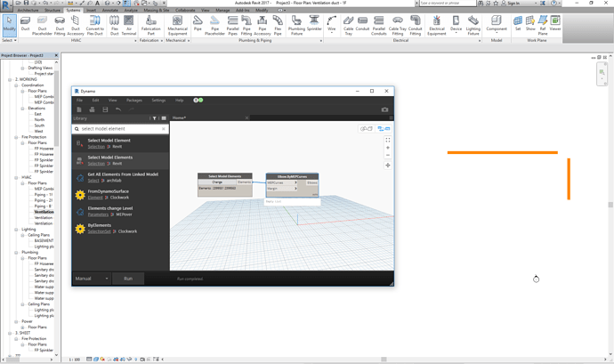The height and width of the screenshot is (364, 614).
Task: Open the Manual run mode dropdown
Action: (x=92, y=279)
